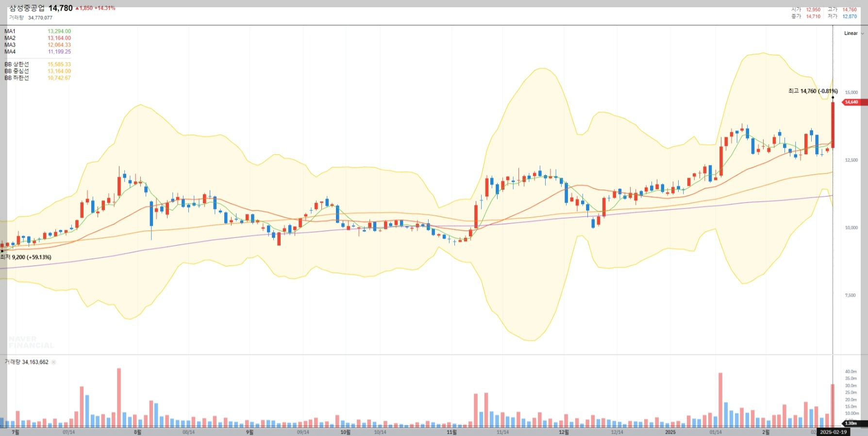Click the 2025 year marker on time axis
868x436 pixels.
pos(670,432)
